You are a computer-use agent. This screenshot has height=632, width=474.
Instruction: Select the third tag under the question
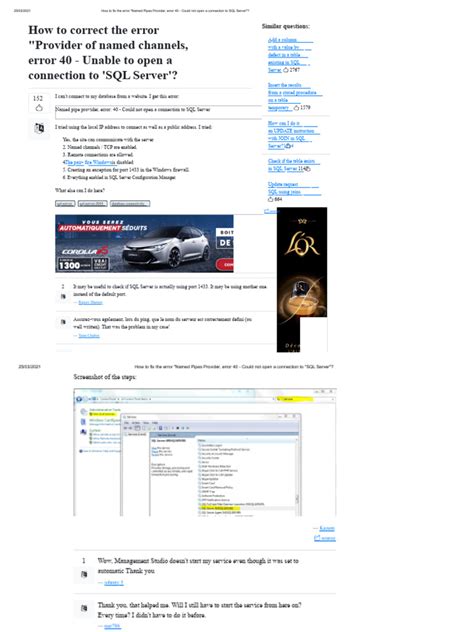coord(130,204)
